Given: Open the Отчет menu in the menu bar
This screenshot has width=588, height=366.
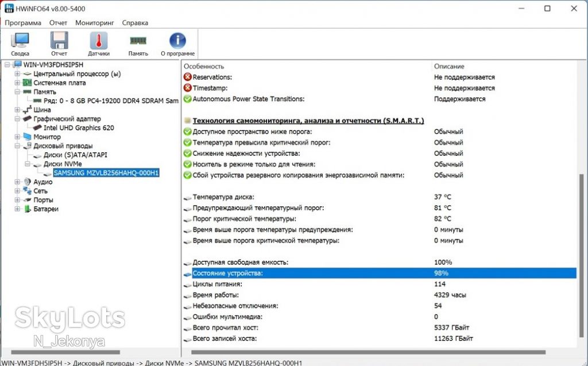Looking at the screenshot, I should 58,22.
